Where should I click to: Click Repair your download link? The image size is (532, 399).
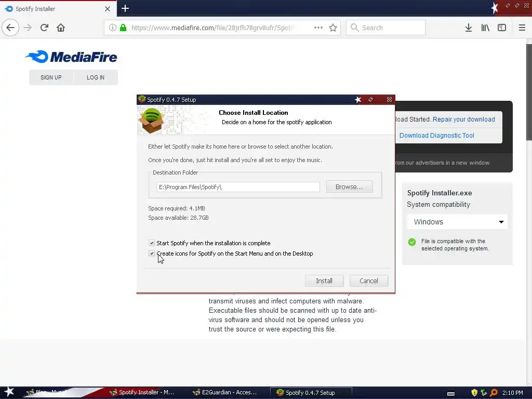tap(463, 119)
